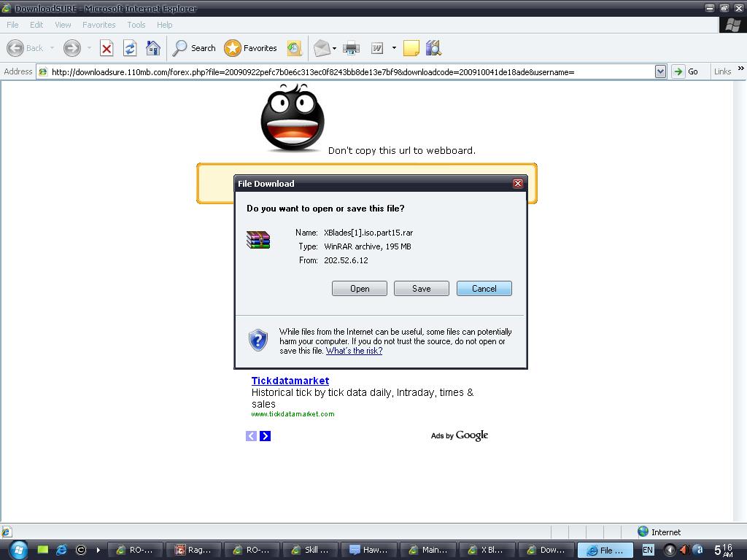
Task: Open the Edit menu
Action: coord(36,25)
